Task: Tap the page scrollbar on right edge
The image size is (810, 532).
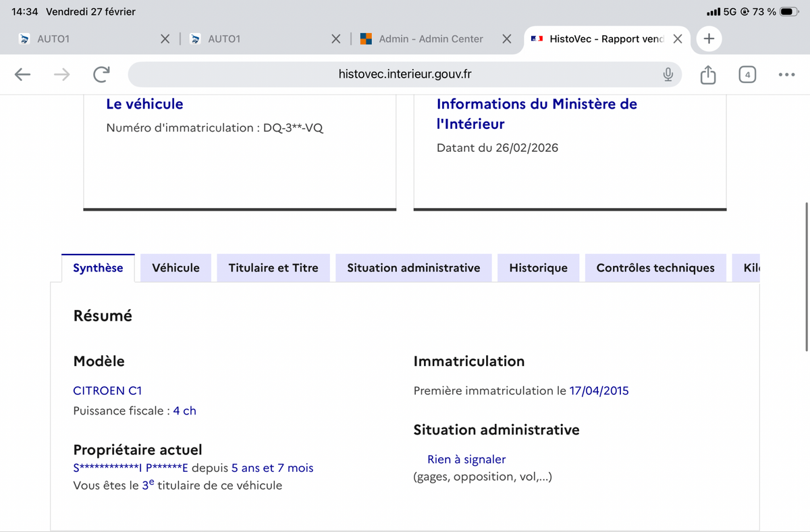Action: (x=807, y=277)
